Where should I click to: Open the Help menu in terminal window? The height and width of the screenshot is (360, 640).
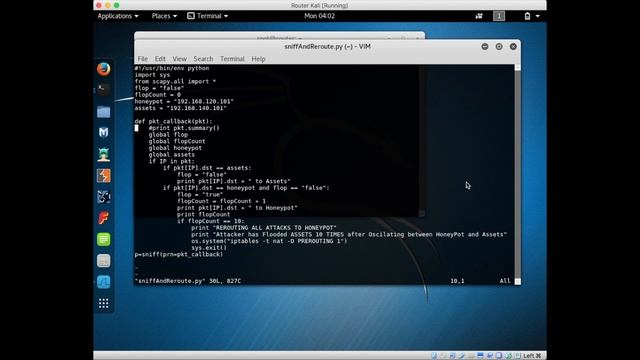(x=258, y=59)
